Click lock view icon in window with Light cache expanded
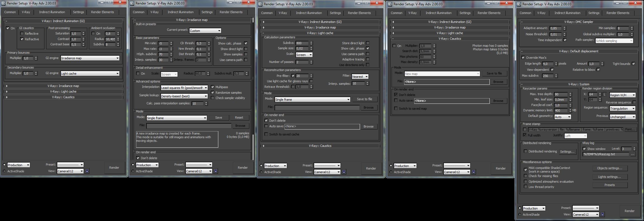The image size is (644, 221). tap(344, 172)
